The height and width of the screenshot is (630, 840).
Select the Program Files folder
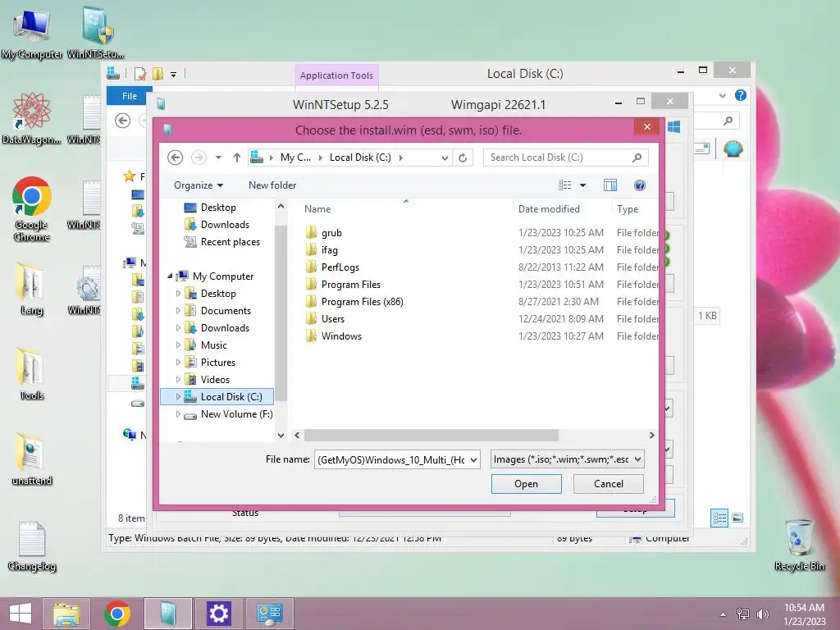[351, 285]
